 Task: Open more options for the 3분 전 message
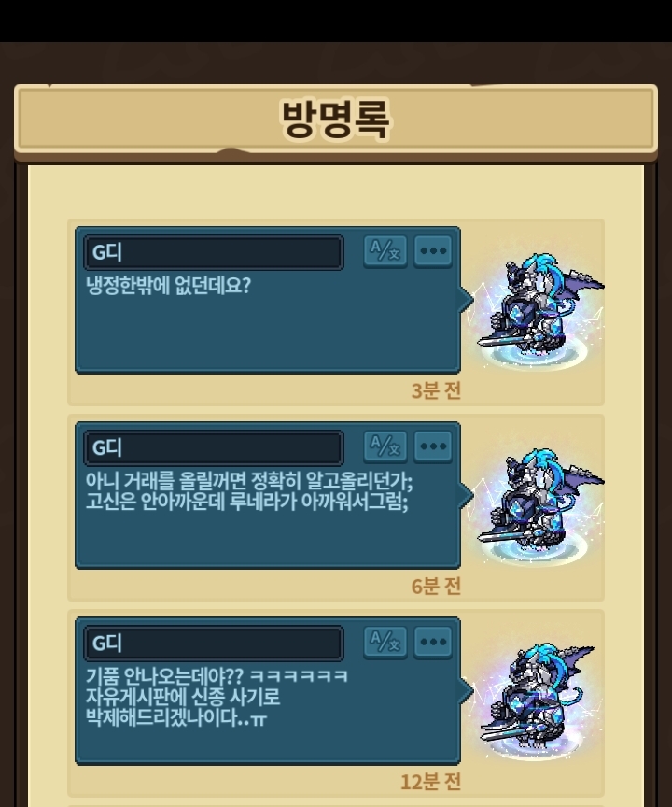click(433, 251)
